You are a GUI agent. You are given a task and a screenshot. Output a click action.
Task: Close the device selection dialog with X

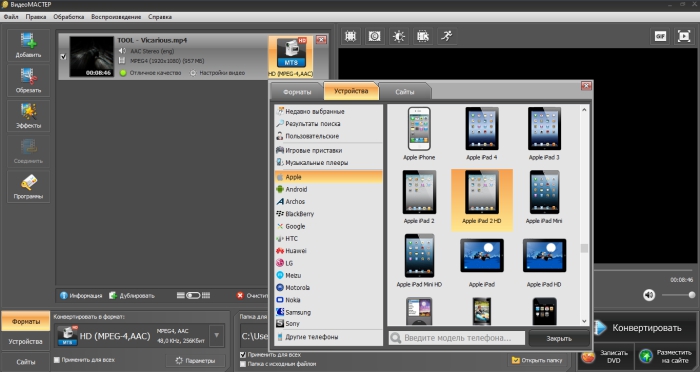[586, 86]
